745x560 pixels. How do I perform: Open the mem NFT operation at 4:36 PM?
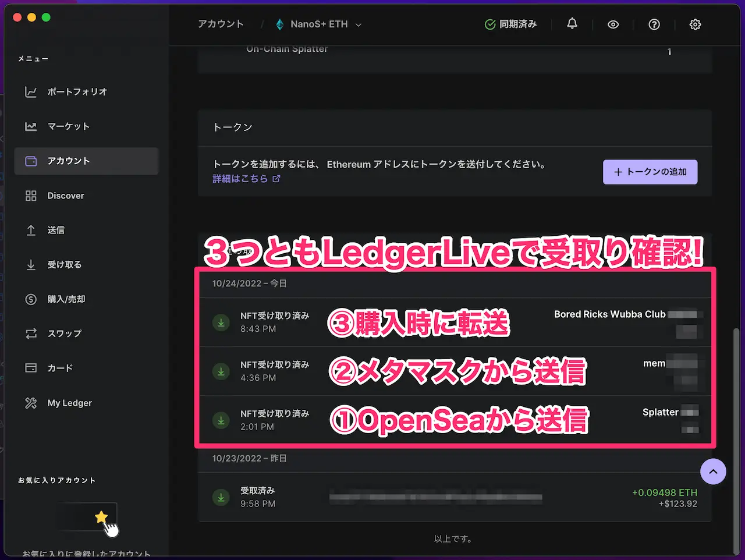click(x=455, y=371)
